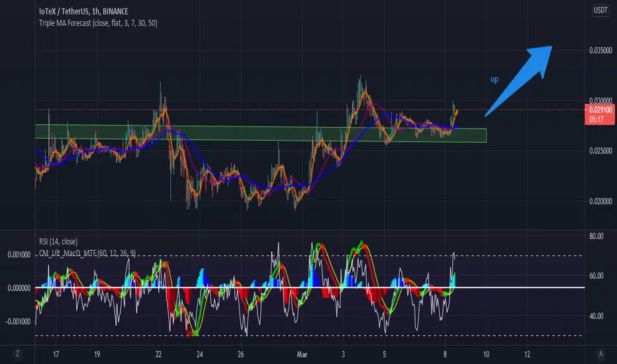
Task: Select the CM_Ult_MacD_MTF indicator label
Action: [x=87, y=253]
